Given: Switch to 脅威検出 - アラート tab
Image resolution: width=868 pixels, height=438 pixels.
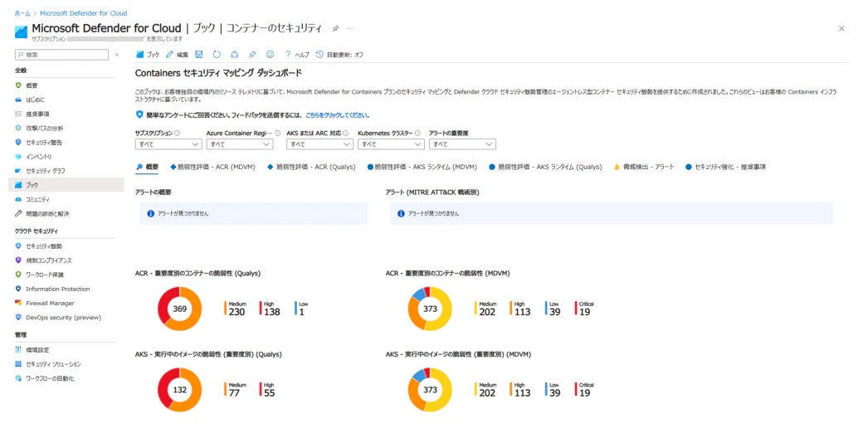Looking at the screenshot, I should 644,167.
